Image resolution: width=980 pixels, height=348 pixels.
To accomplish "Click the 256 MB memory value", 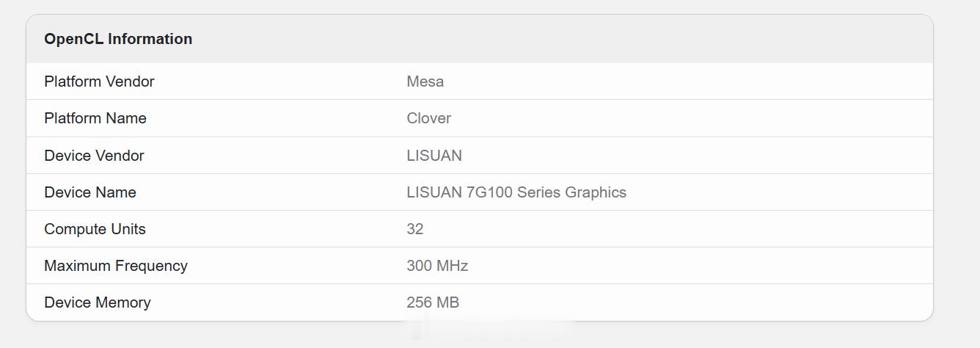I will click(433, 302).
